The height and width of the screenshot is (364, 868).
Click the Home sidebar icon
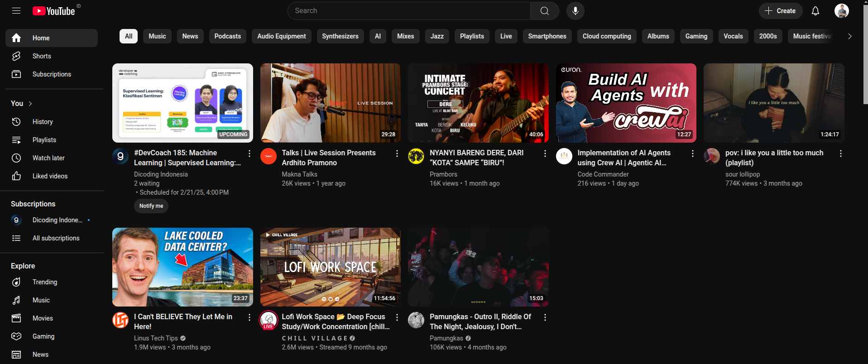coord(16,38)
